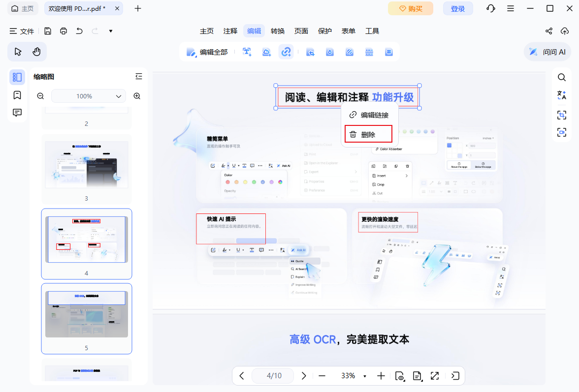
Task: Expand the quick access toolbar dropdown arrow
Action: point(111,31)
